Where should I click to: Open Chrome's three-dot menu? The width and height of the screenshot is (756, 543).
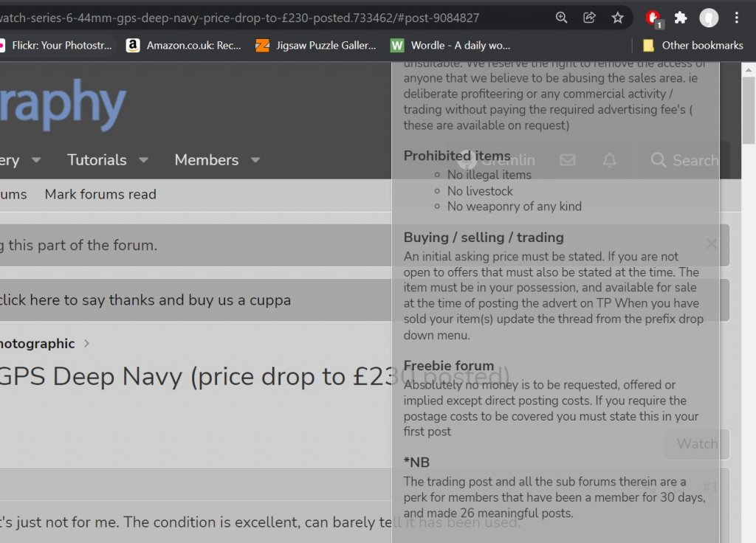[737, 18]
